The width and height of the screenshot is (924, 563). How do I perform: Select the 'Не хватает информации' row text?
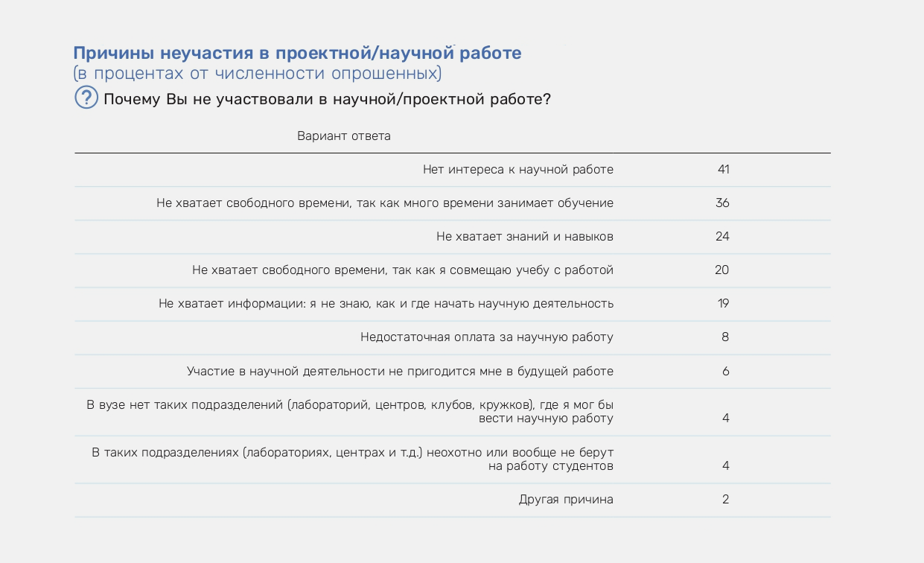coord(386,304)
